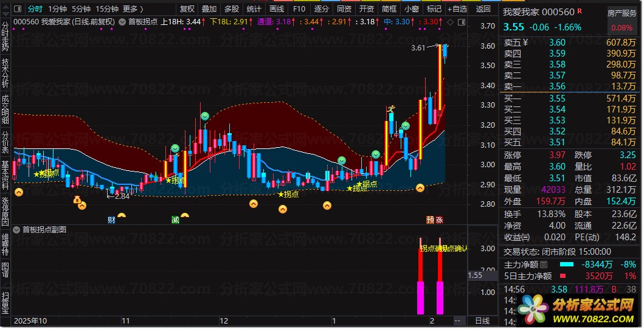The width and height of the screenshot is (644, 329).
Task: Click the running-man icon on the chart
Action: 390,109
